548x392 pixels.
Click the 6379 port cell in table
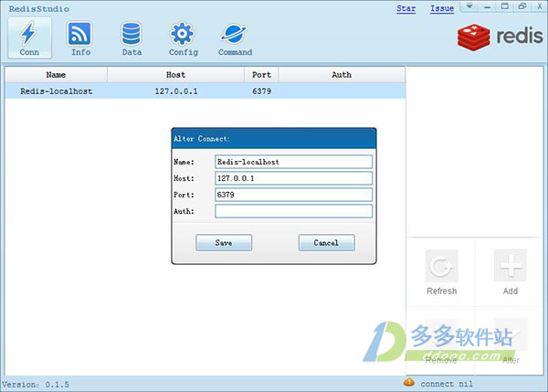click(261, 91)
